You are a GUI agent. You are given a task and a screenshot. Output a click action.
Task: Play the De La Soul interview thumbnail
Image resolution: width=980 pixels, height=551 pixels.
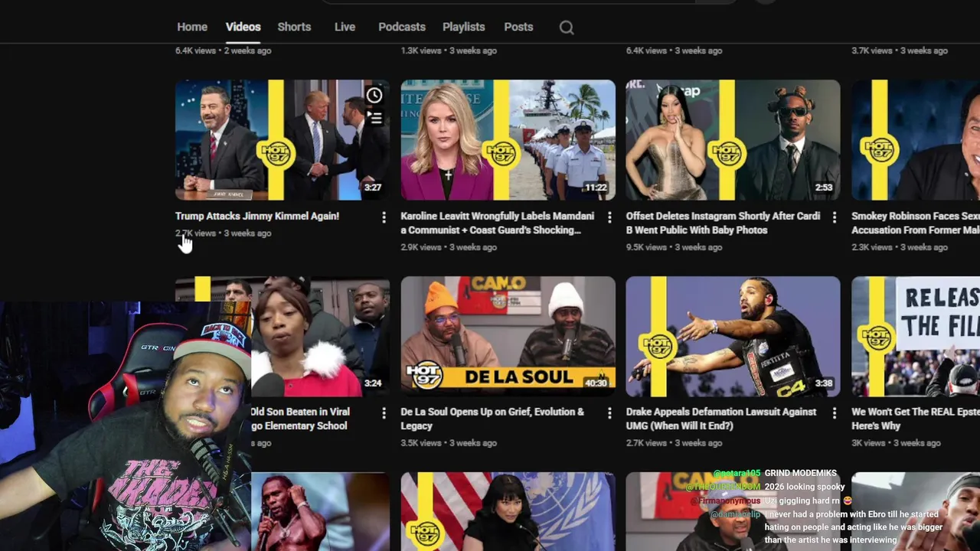[x=508, y=337]
